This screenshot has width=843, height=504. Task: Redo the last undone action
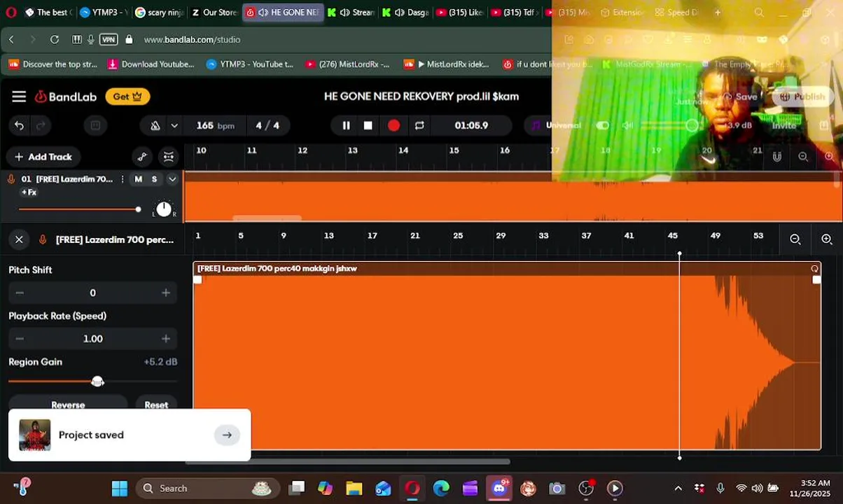coord(41,125)
